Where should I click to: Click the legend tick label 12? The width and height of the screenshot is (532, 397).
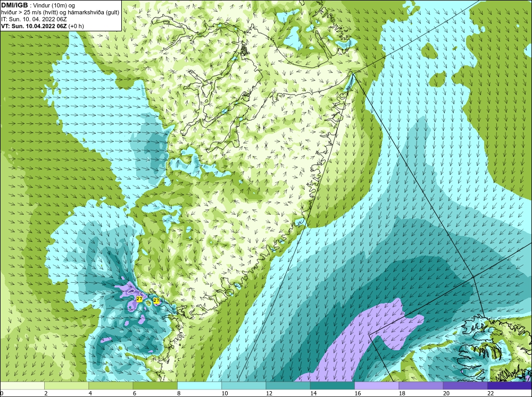pyautogui.click(x=269, y=393)
